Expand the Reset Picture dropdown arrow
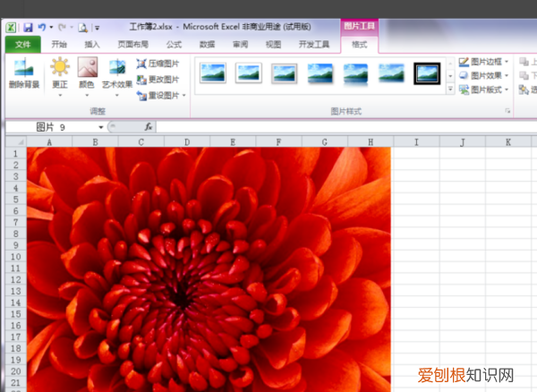This screenshot has height=392, width=537. (183, 96)
